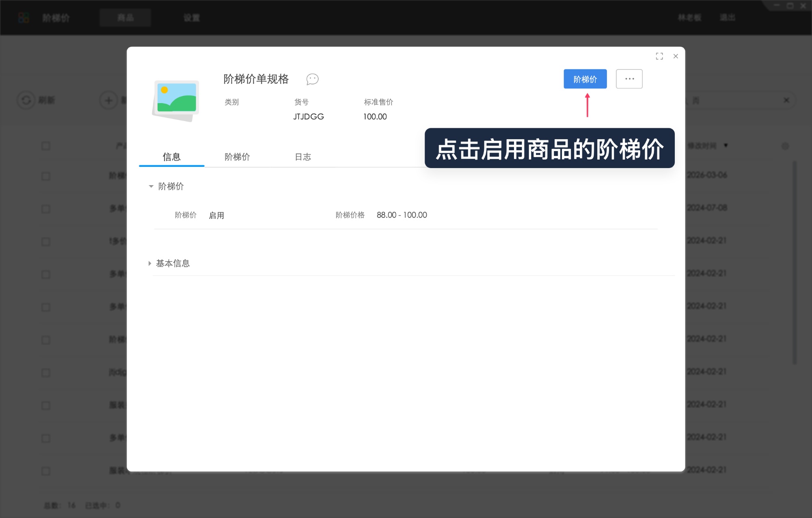Toggle the select-all checkbox in the list header
This screenshot has width=812, height=518.
[x=45, y=145]
